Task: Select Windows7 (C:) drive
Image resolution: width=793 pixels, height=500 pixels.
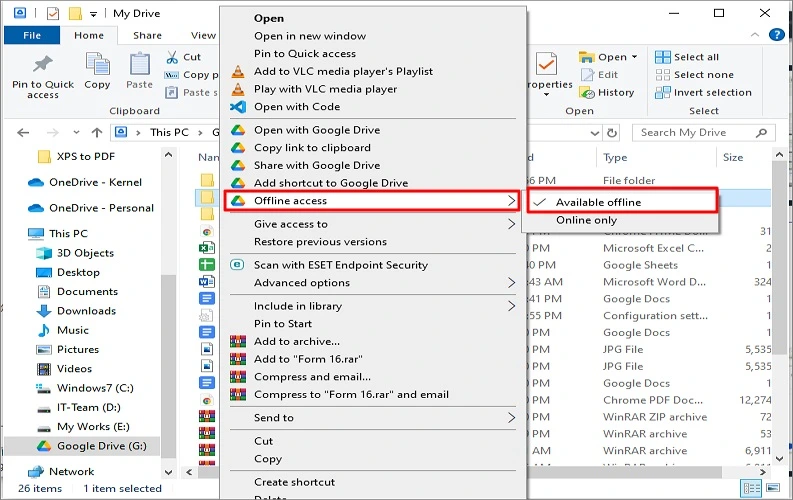Action: (x=85, y=388)
